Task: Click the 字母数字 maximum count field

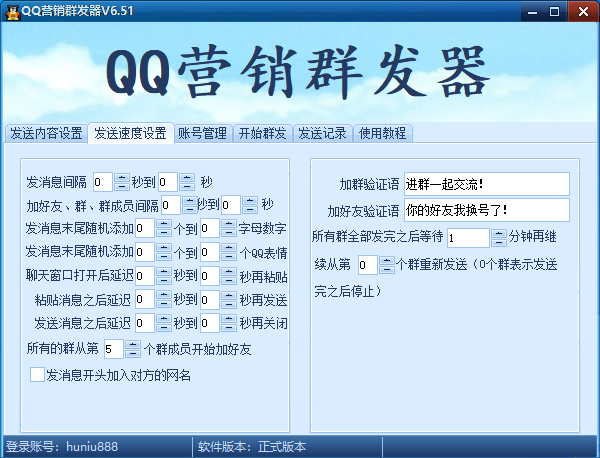Action: [210, 228]
